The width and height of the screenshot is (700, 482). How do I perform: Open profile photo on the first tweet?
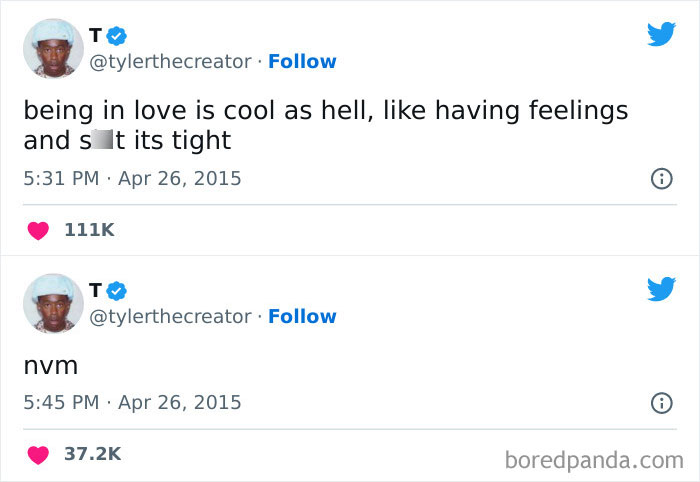click(53, 48)
